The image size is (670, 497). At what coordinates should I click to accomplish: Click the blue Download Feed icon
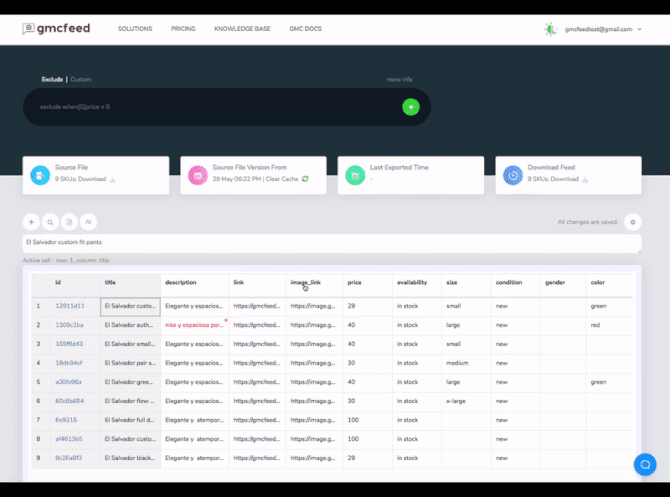click(513, 175)
